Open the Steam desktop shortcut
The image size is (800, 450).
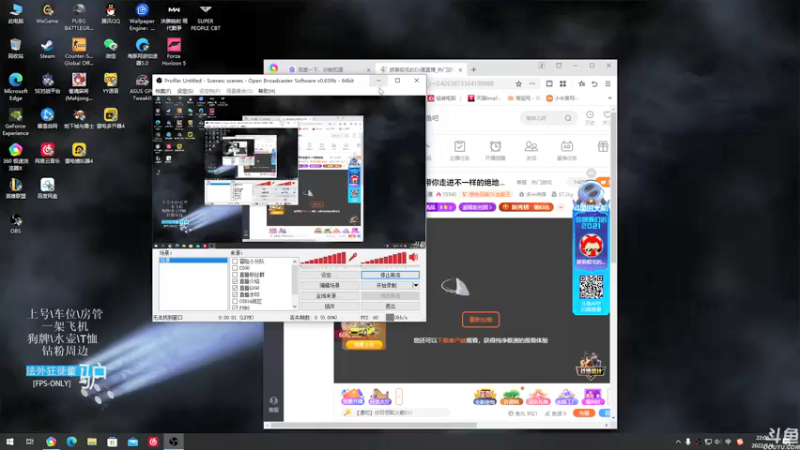coord(47,49)
